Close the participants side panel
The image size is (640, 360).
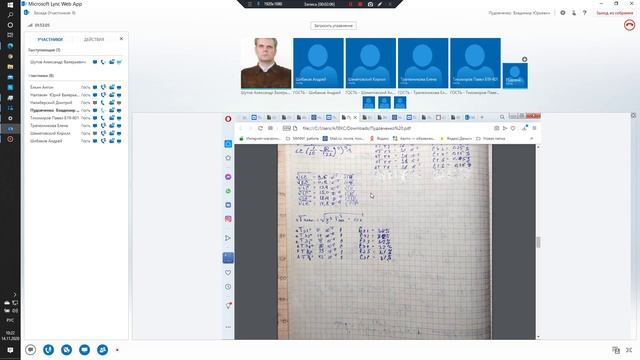tap(121, 39)
